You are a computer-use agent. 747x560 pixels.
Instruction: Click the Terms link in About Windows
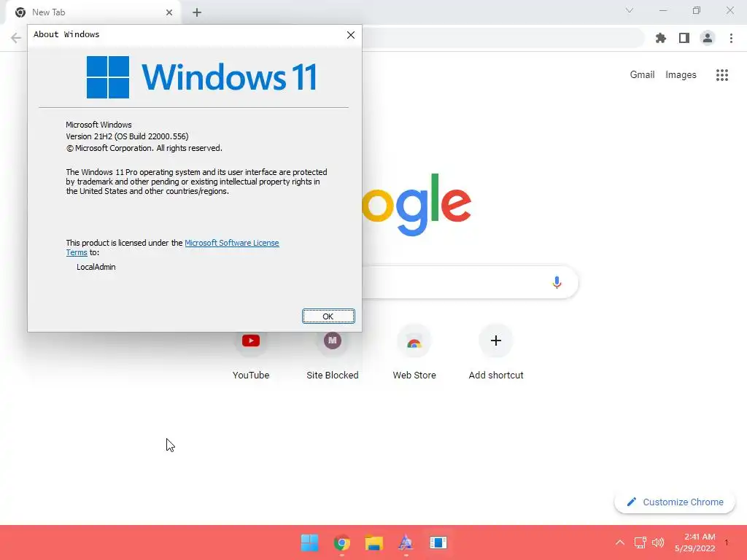click(77, 252)
